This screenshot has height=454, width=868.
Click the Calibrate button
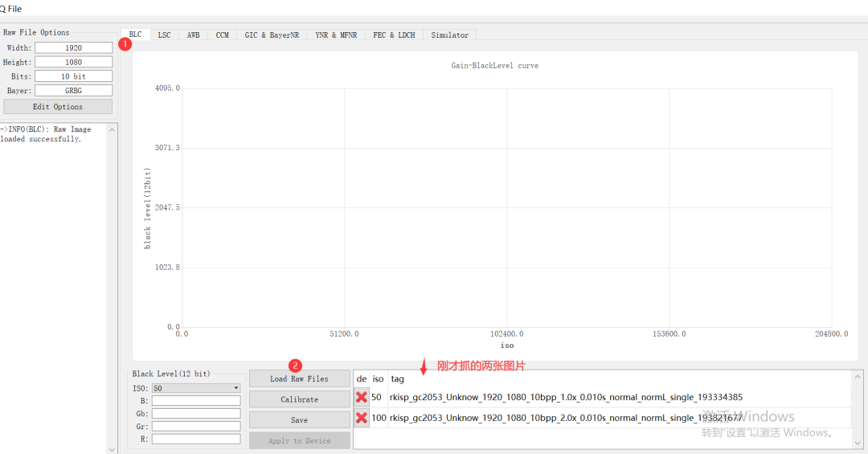[x=299, y=399]
